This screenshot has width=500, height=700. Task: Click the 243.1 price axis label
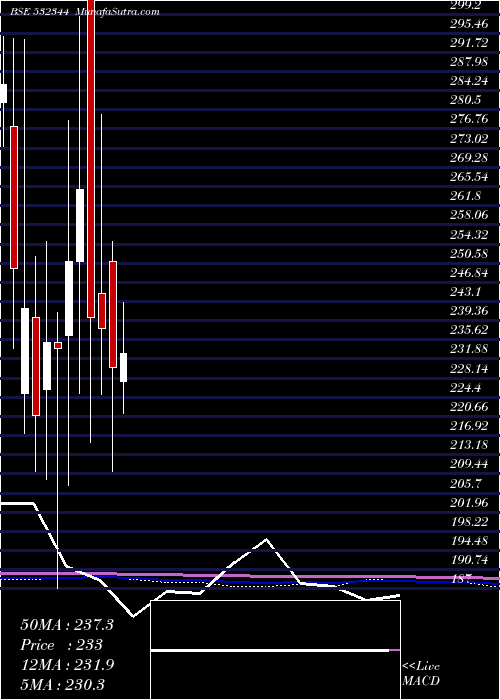466,292
